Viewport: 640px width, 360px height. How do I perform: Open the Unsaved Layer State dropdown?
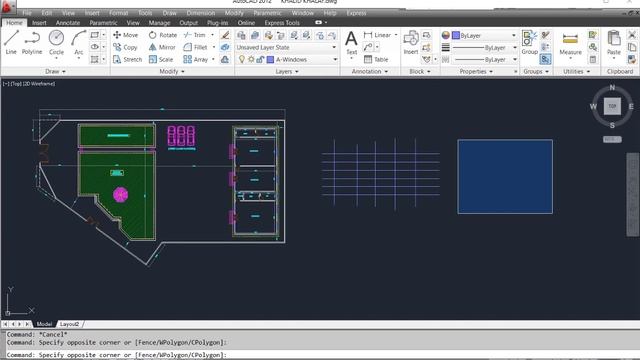coord(287,47)
